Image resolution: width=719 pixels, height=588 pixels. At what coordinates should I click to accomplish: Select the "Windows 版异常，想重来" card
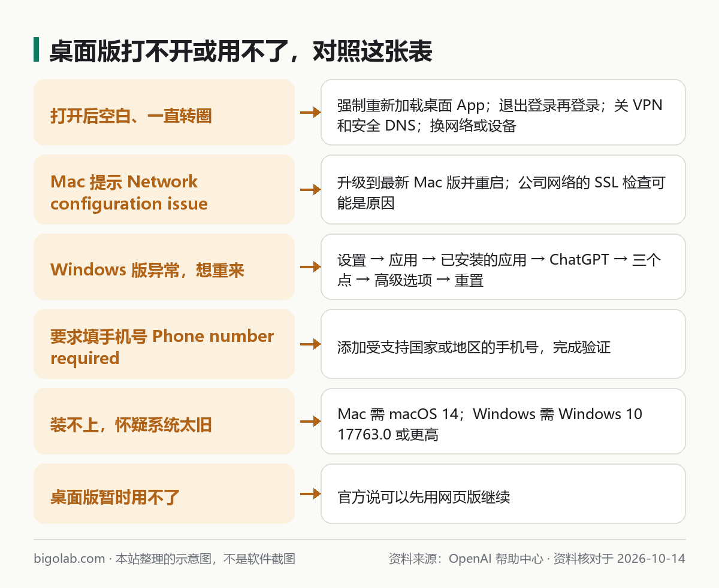click(164, 266)
